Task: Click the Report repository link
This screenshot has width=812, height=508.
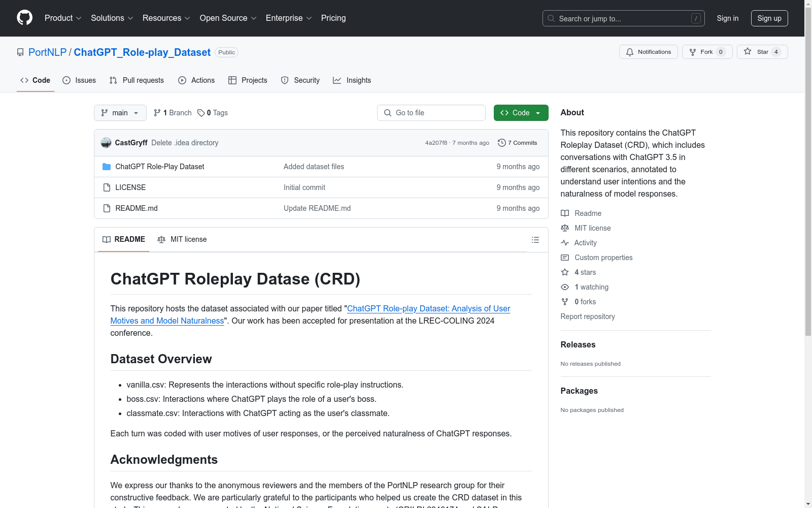Action: coord(588,316)
